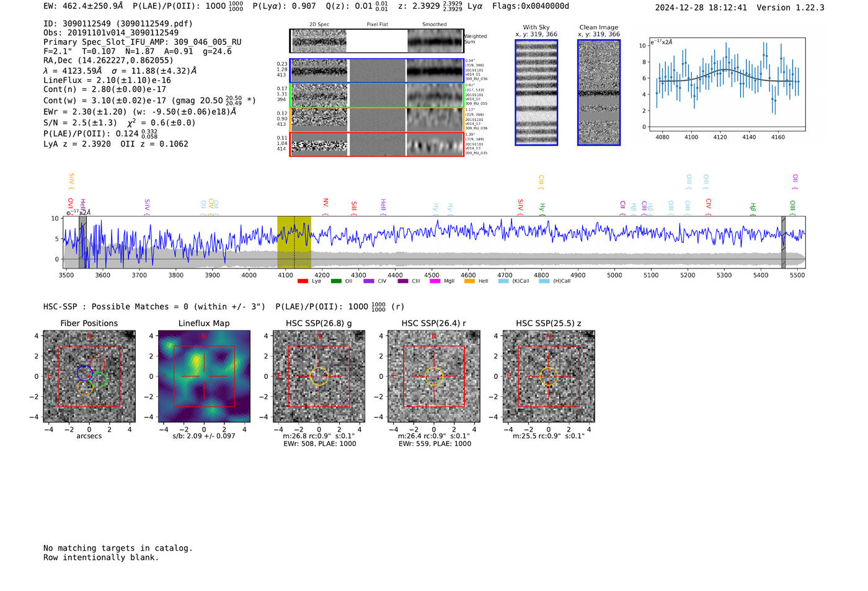Click the Primary Spec_Slot_IFU_AMP: 309_046_005_RU text
The image size is (868, 591).
pos(143,42)
